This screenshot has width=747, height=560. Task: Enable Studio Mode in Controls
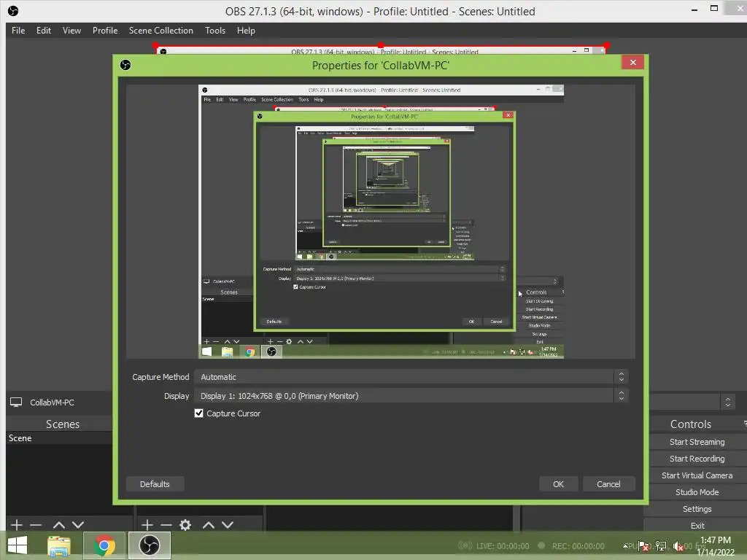pyautogui.click(x=697, y=492)
